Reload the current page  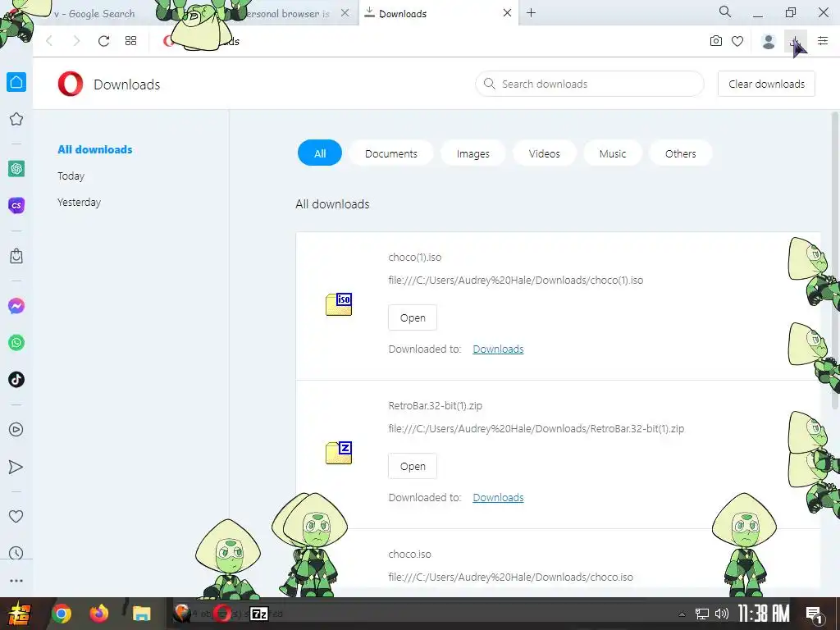pos(103,41)
